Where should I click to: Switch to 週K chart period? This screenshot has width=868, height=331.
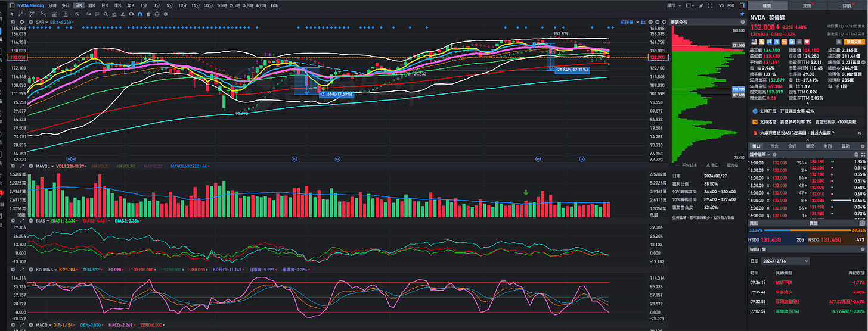(x=92, y=5)
